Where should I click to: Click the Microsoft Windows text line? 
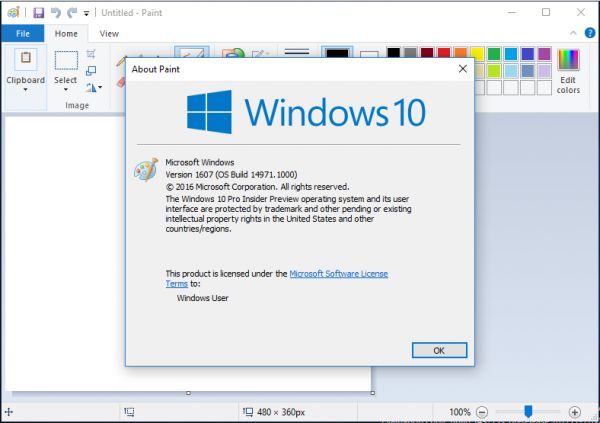[200, 162]
